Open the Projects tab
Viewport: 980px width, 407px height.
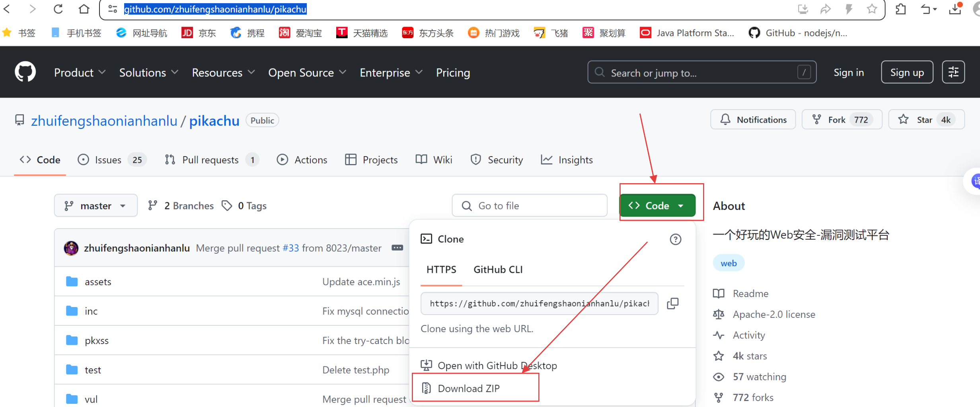coord(372,160)
